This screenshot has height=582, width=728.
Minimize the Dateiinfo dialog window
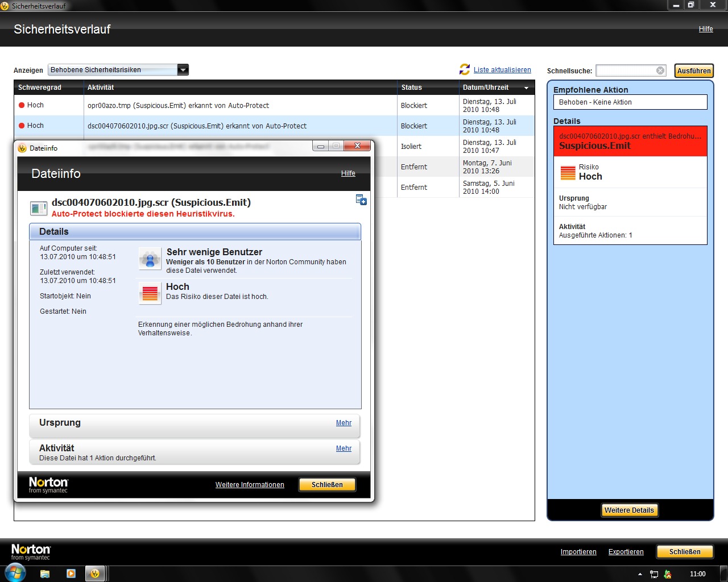click(321, 146)
